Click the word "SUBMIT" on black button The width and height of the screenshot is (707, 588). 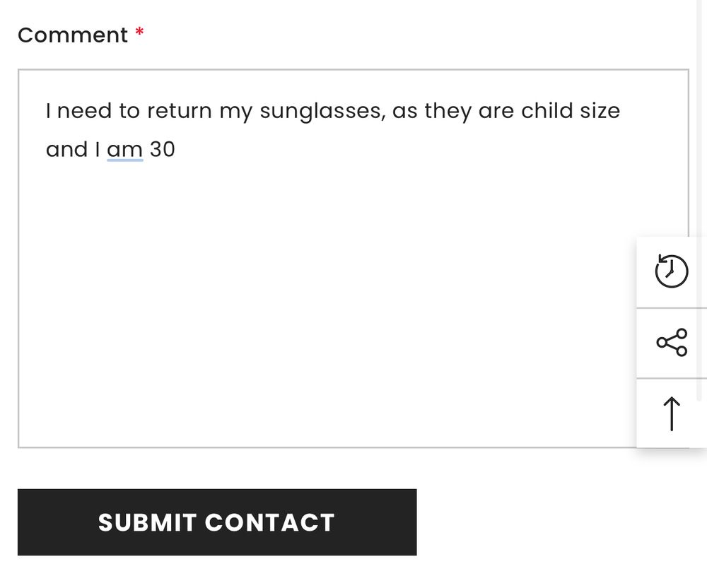point(148,523)
